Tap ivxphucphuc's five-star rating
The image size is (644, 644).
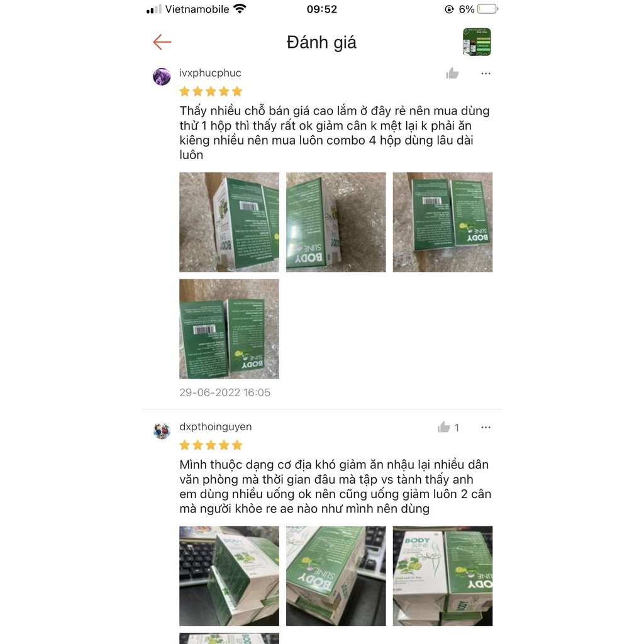pos(211,91)
